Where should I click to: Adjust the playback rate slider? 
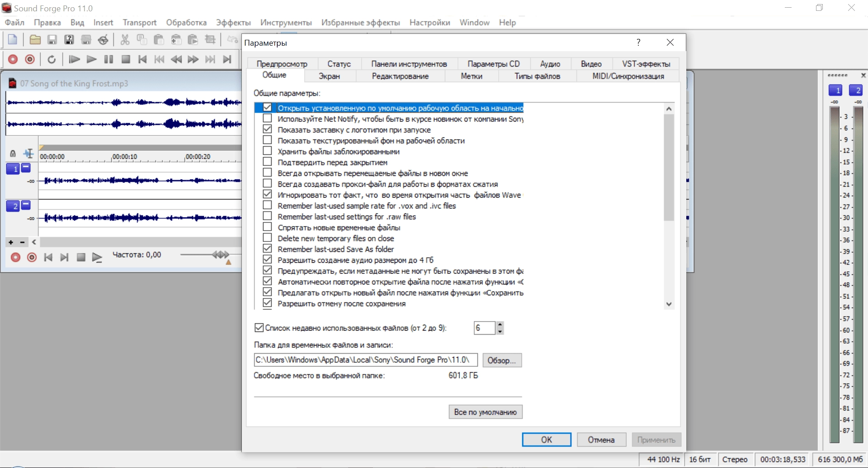[x=221, y=255]
